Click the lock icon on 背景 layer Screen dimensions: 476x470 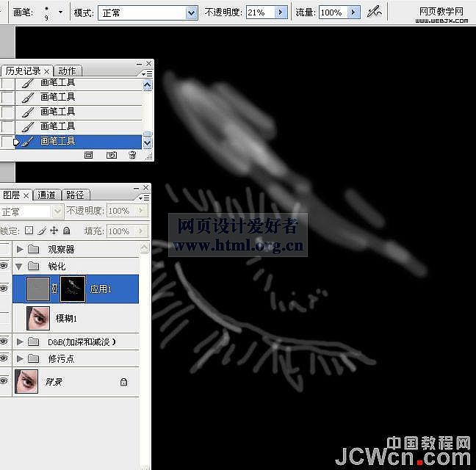(x=123, y=382)
